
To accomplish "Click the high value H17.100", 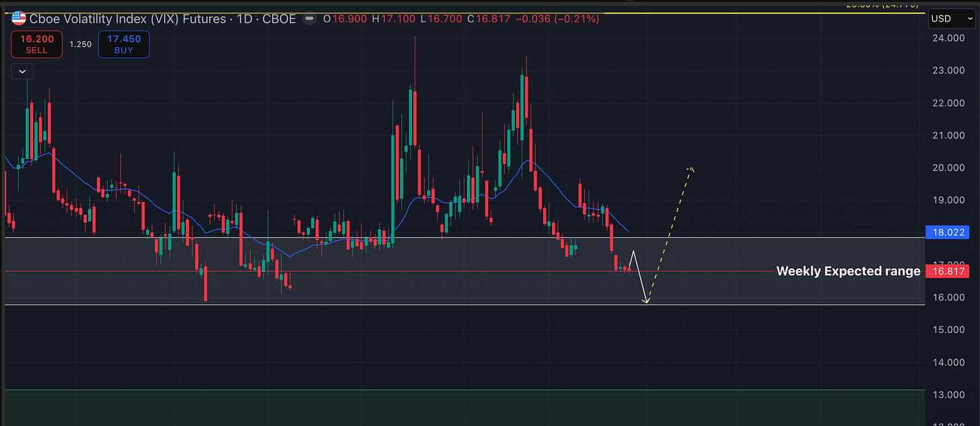I will coord(393,19).
